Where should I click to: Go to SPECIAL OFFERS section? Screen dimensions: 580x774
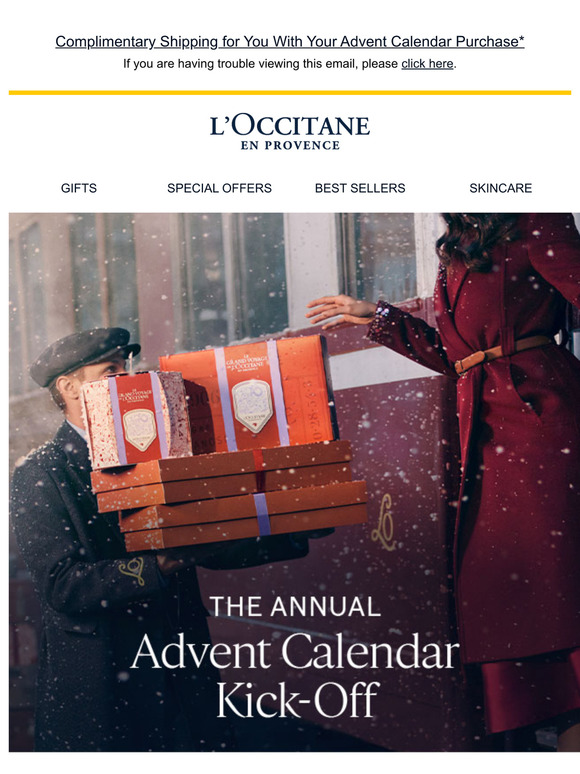(x=219, y=188)
